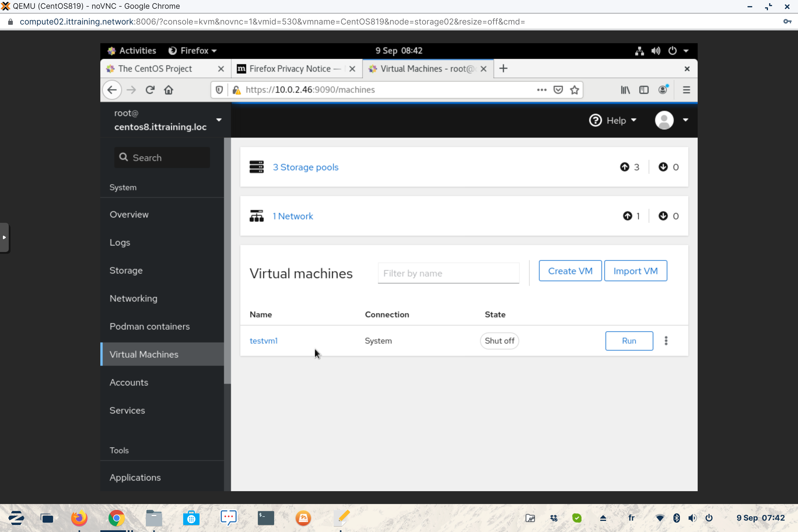Go to Firefox home page
The image size is (798, 532).
(x=169, y=90)
